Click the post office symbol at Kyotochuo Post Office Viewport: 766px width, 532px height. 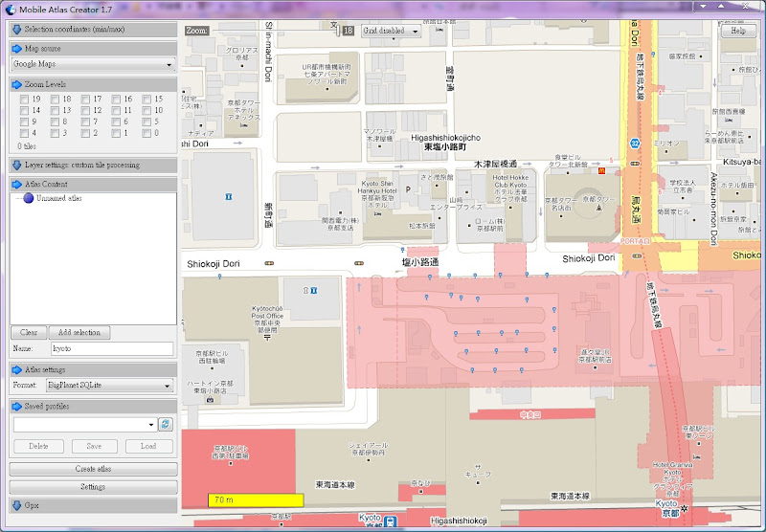[x=267, y=337]
